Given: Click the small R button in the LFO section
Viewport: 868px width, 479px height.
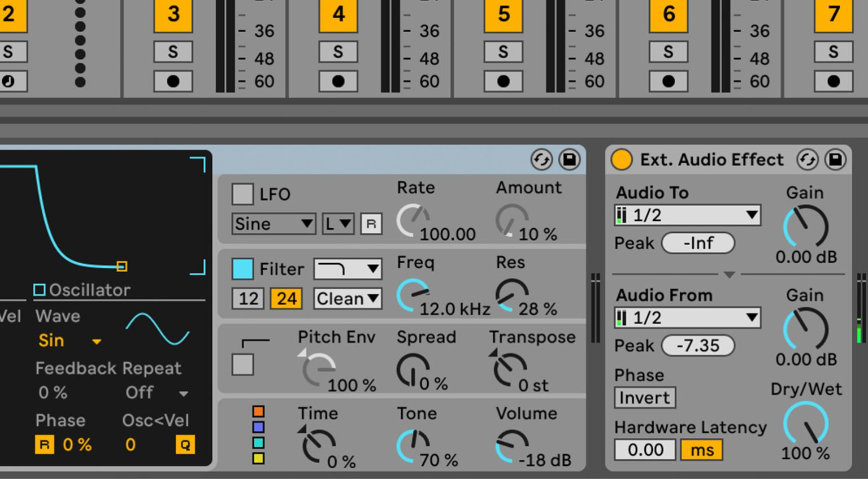Looking at the screenshot, I should pyautogui.click(x=371, y=224).
